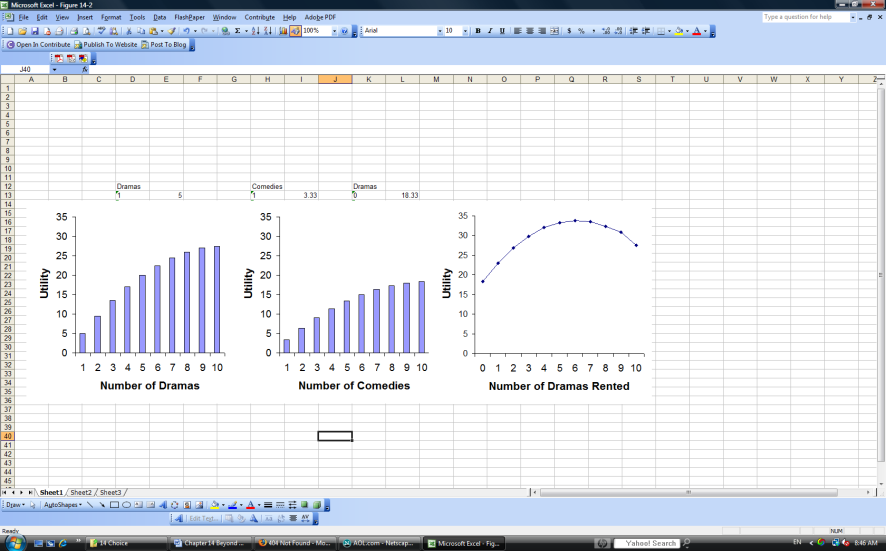Image resolution: width=886 pixels, height=551 pixels.
Task: Switch to the Sheet3 tab
Action: (110, 493)
